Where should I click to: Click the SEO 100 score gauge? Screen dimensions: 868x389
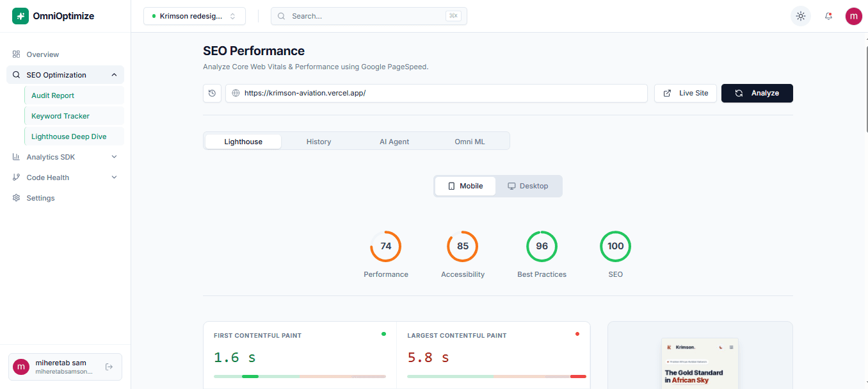tap(616, 246)
